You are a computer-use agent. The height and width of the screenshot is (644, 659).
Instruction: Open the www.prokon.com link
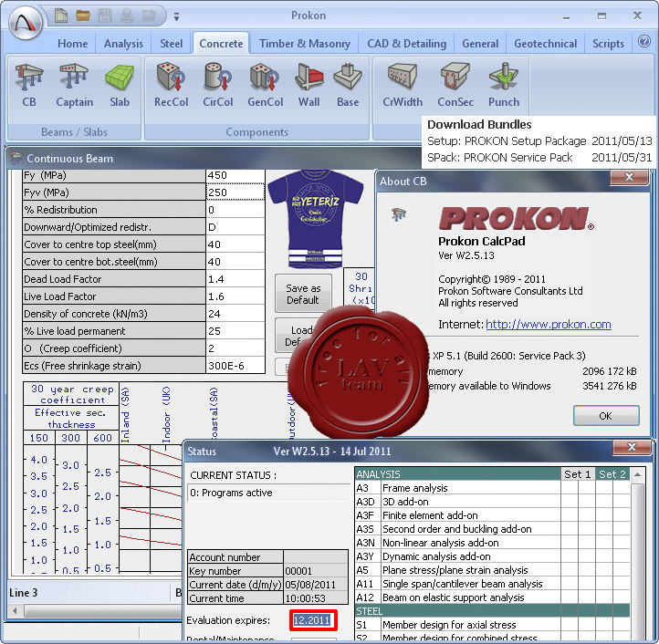click(548, 325)
